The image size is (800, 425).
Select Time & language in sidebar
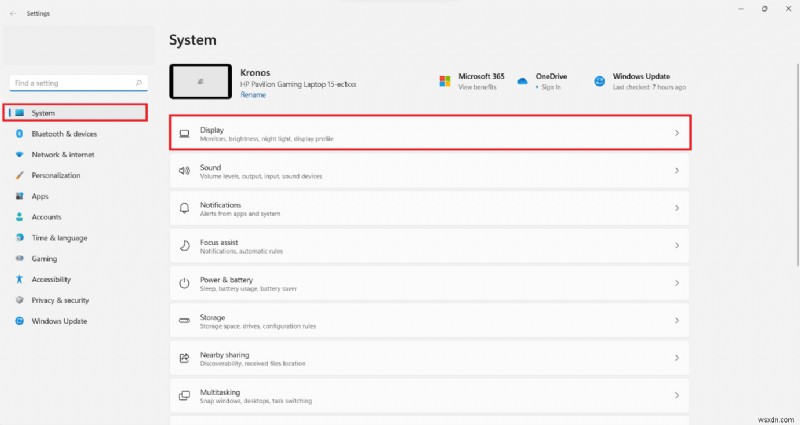point(59,238)
